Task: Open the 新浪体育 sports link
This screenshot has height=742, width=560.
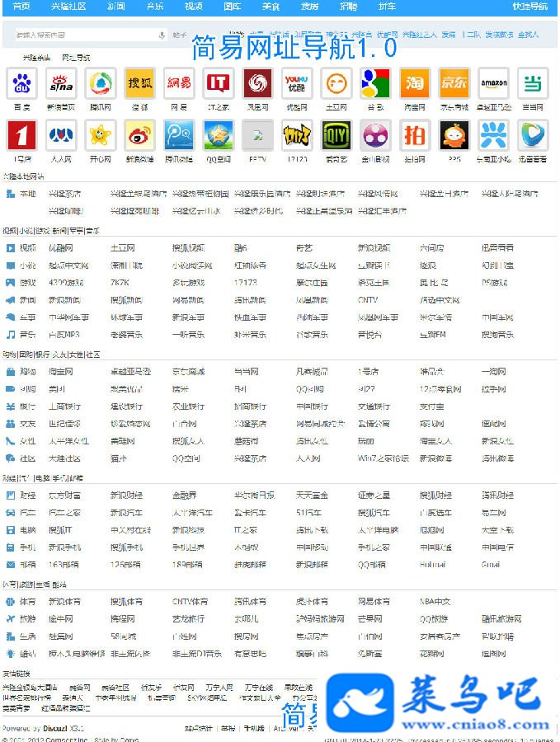Action: 64,602
